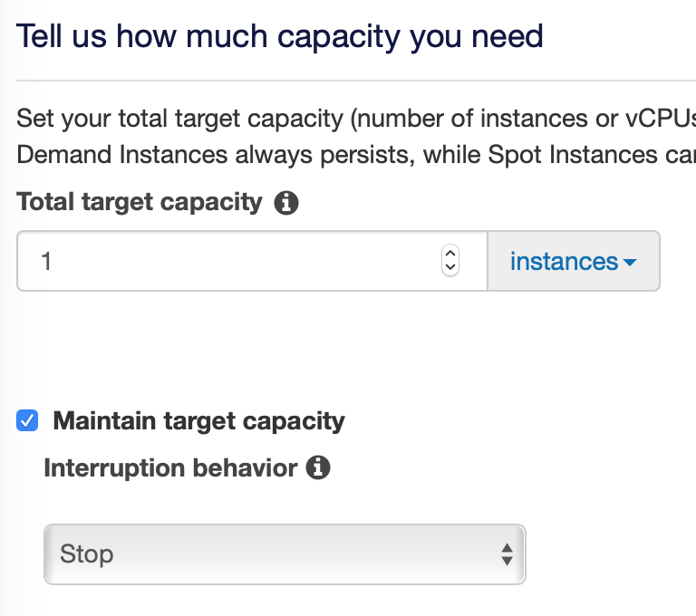Click the blue caret beside instances
Screen dimensions: 696x616
coord(630,263)
